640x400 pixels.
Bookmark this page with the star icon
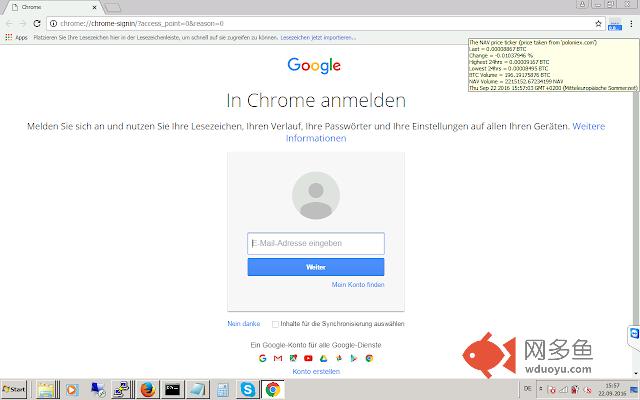point(598,24)
